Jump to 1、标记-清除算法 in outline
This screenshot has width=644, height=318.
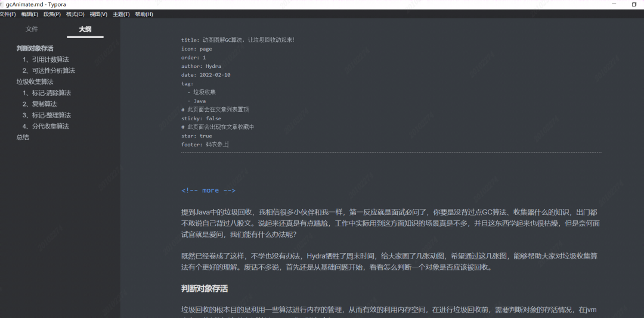47,93
